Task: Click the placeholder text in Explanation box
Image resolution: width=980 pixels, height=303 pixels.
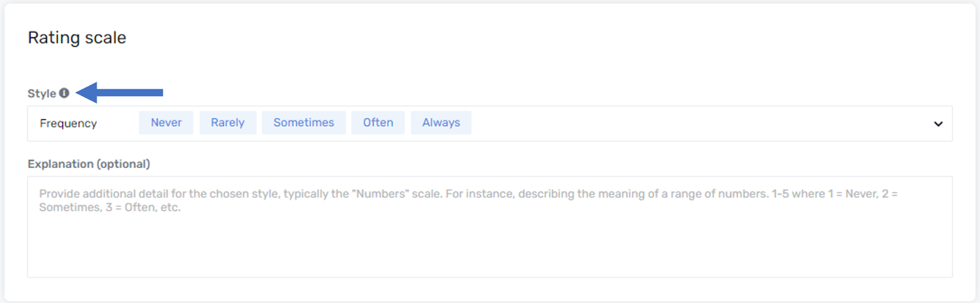Action: pos(469,200)
